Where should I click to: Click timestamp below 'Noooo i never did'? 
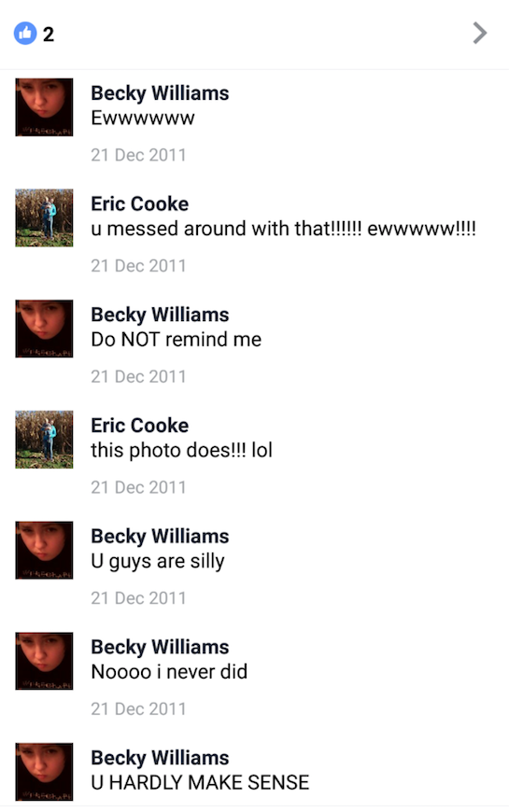(138, 709)
